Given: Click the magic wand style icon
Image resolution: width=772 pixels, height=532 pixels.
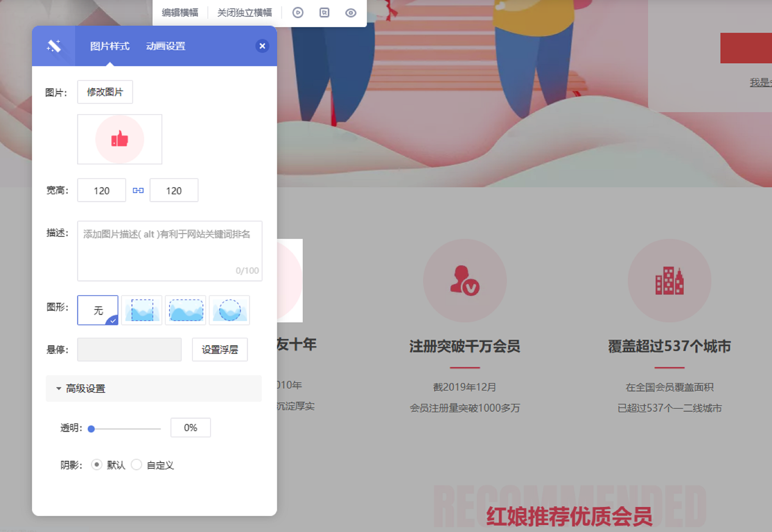Looking at the screenshot, I should (x=54, y=46).
